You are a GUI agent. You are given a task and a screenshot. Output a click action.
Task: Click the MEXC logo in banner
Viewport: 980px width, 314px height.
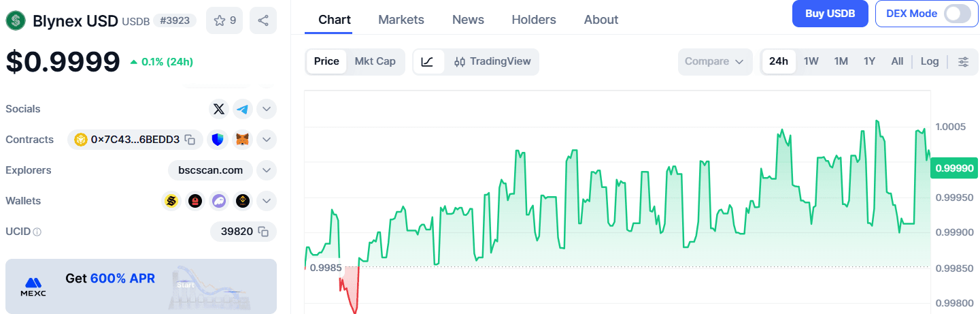[33, 285]
